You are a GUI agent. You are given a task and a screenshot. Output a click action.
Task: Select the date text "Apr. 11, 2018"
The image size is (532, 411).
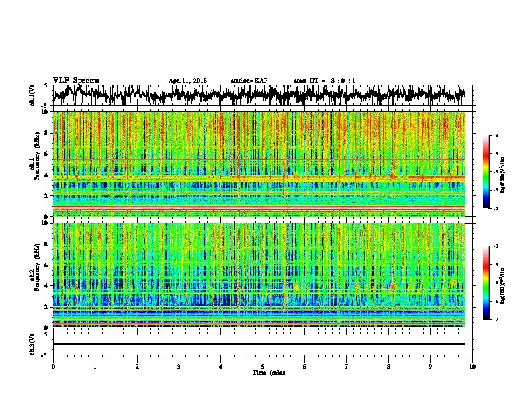pyautogui.click(x=187, y=81)
